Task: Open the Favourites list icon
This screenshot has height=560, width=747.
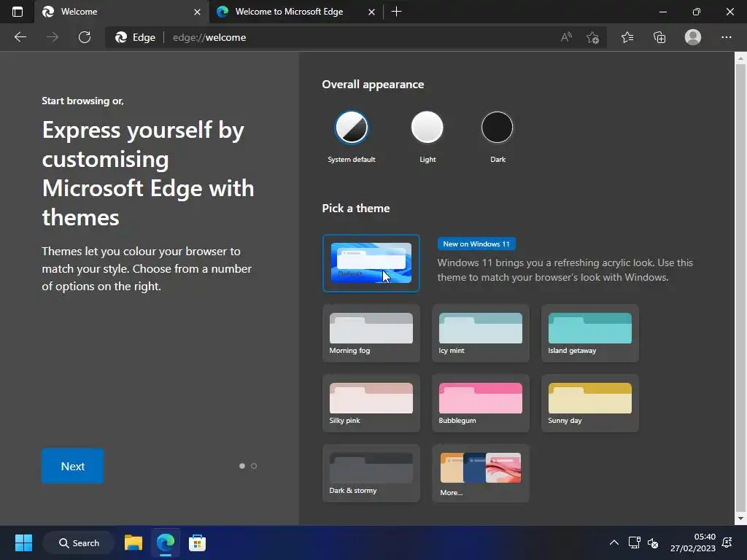Action: pyautogui.click(x=627, y=37)
